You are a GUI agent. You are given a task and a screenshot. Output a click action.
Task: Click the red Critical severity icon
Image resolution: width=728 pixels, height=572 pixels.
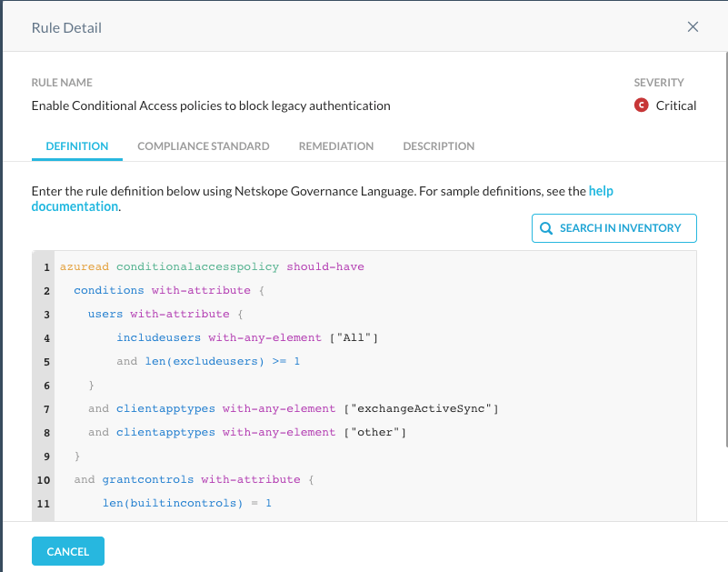(x=641, y=105)
